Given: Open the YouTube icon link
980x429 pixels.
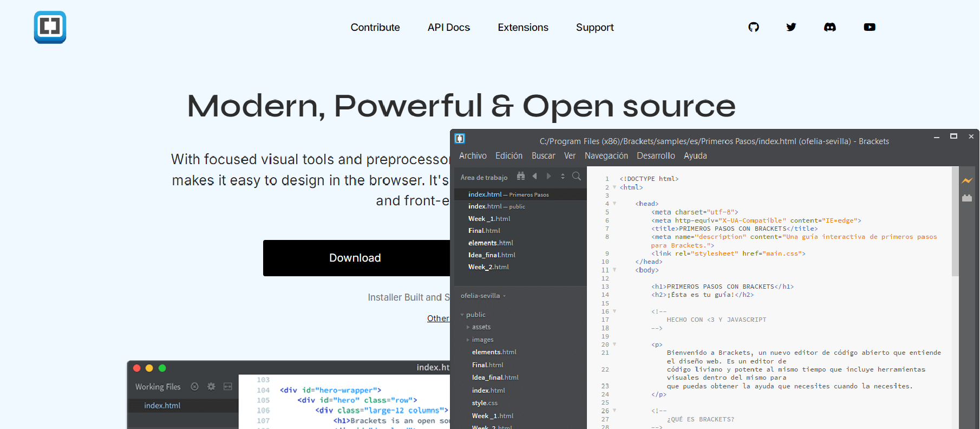Looking at the screenshot, I should (870, 27).
